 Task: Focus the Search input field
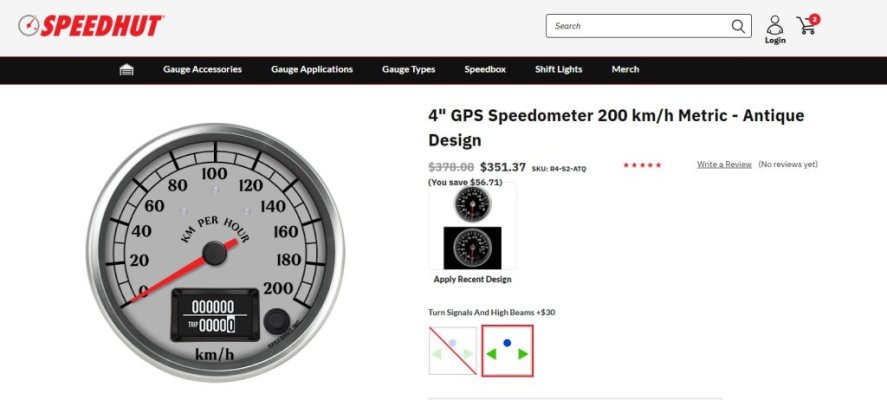coord(648,26)
